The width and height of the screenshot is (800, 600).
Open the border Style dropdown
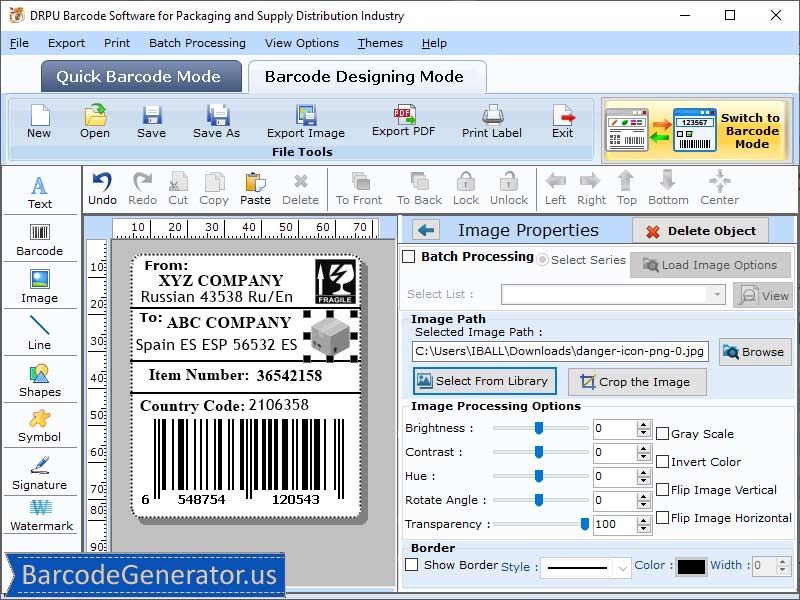pos(622,566)
